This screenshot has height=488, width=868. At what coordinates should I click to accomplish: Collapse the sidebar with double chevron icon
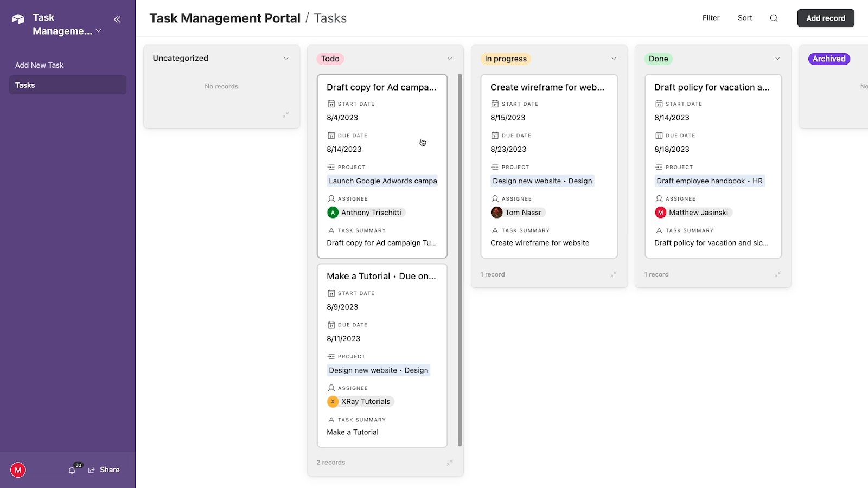tap(117, 20)
